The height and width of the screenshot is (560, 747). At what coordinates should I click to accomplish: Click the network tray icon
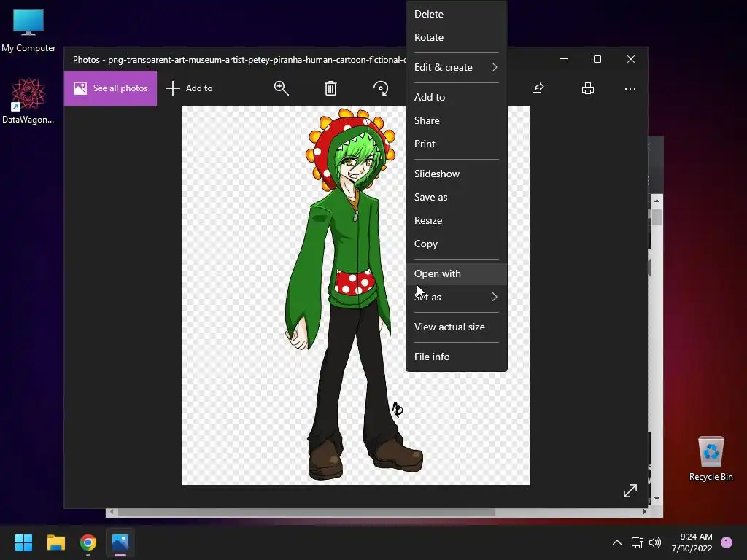click(x=637, y=542)
